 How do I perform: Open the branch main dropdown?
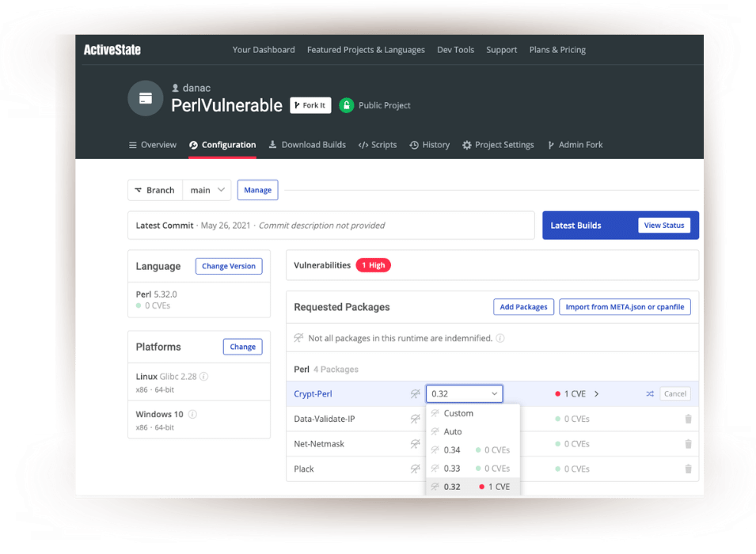click(x=207, y=190)
